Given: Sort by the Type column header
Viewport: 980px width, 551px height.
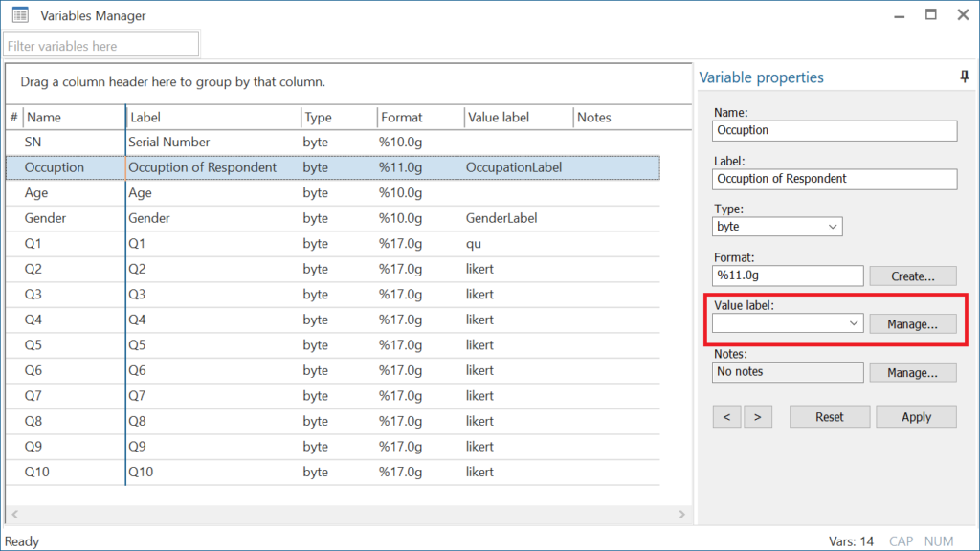Looking at the screenshot, I should pyautogui.click(x=340, y=118).
